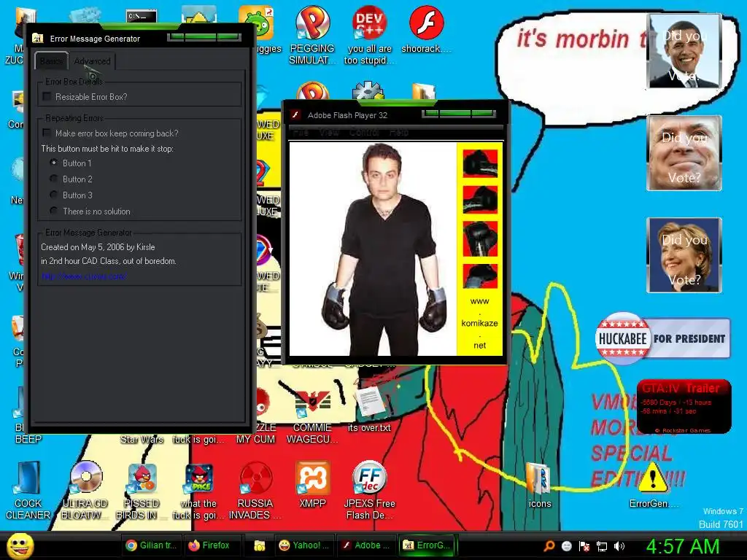Open the folder button in taskbar
747x560 pixels.
tap(259, 545)
